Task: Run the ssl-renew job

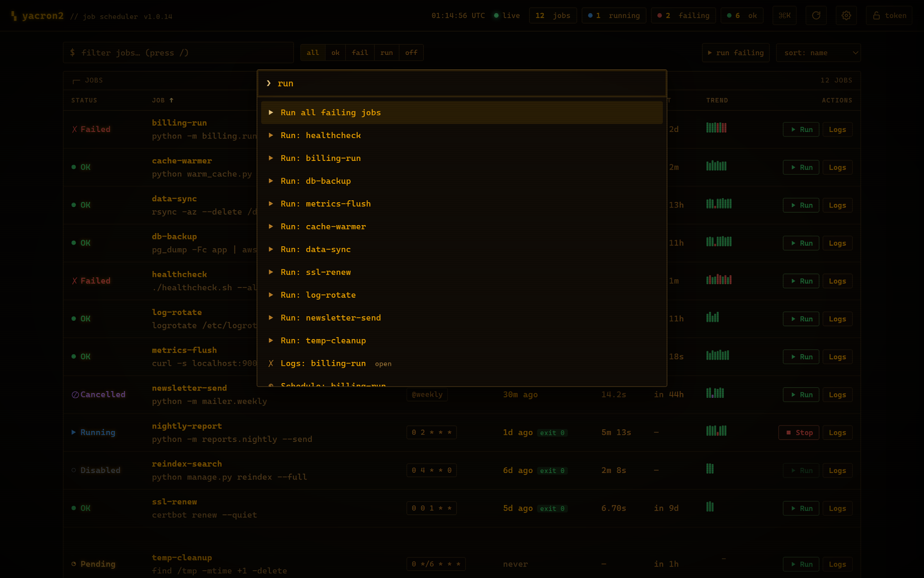Action: (x=801, y=508)
